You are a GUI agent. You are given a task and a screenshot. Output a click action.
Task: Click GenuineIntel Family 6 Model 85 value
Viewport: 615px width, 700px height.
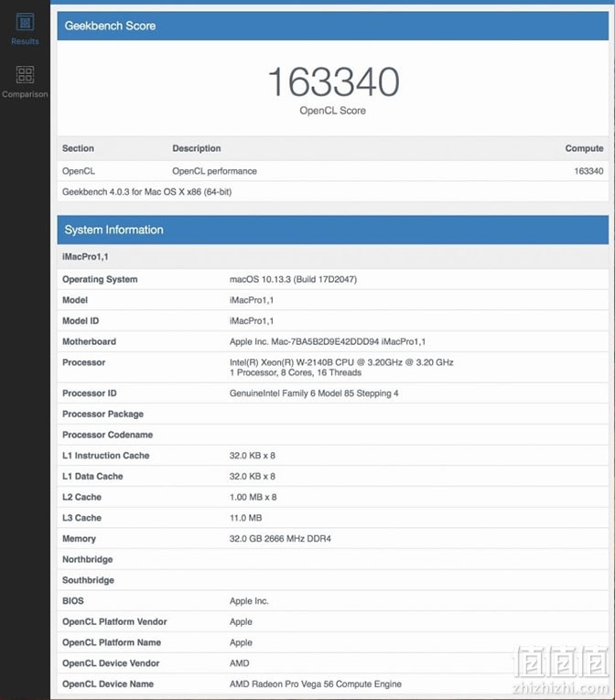point(314,393)
